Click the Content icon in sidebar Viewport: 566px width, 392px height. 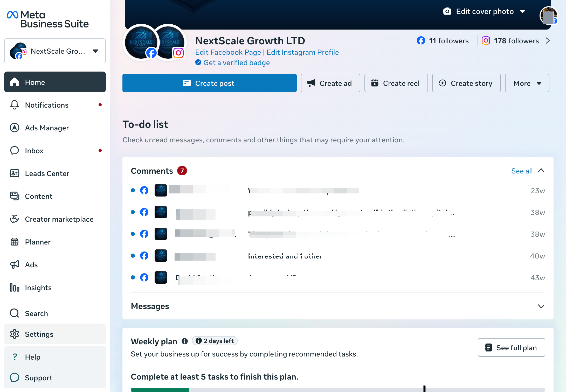(15, 196)
